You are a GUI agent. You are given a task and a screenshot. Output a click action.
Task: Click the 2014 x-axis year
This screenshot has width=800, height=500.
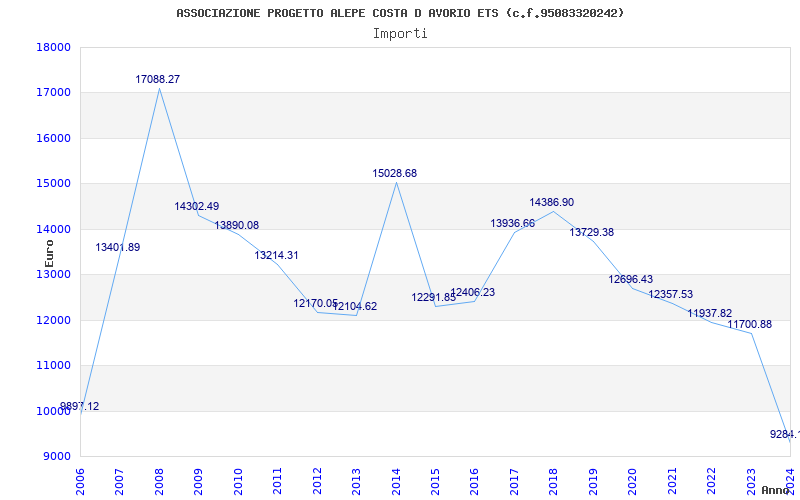[x=396, y=482]
